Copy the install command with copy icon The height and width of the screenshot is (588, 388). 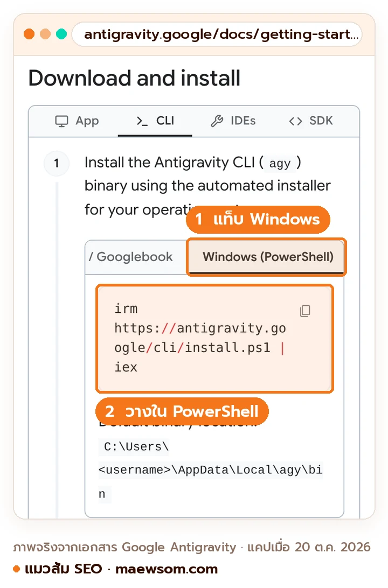305,311
